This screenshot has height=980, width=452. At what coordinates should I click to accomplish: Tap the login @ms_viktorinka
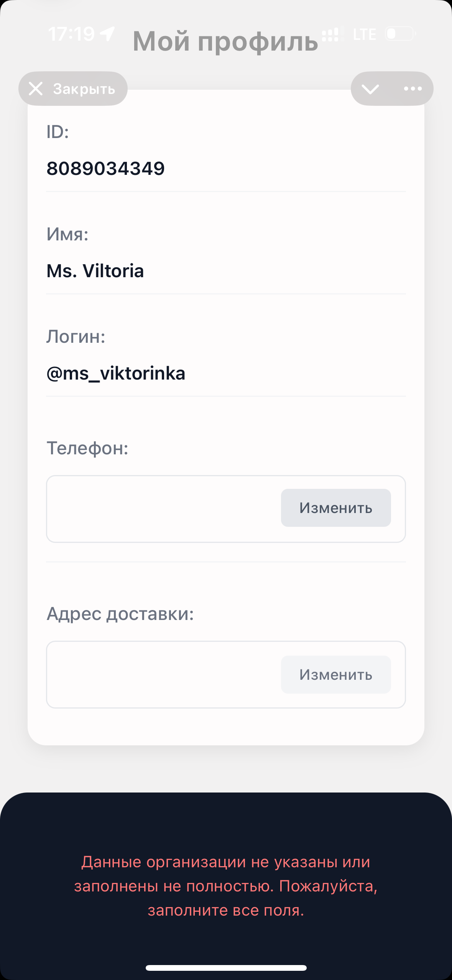click(x=116, y=373)
